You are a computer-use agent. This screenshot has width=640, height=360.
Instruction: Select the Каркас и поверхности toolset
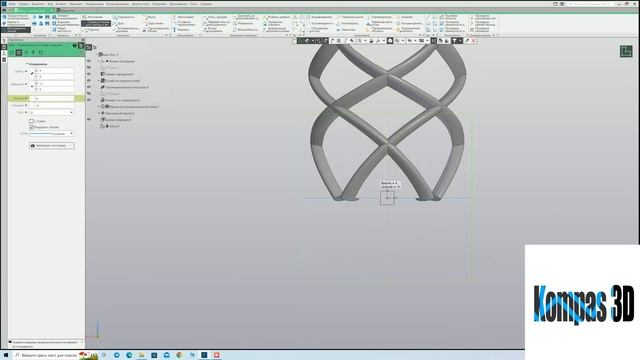pos(16,23)
